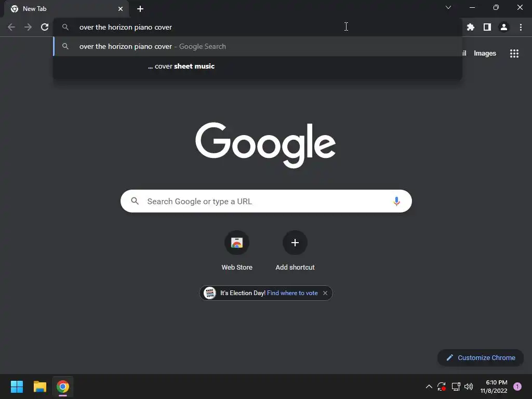Click the Customize Chrome button
The height and width of the screenshot is (399, 532).
pos(481,357)
